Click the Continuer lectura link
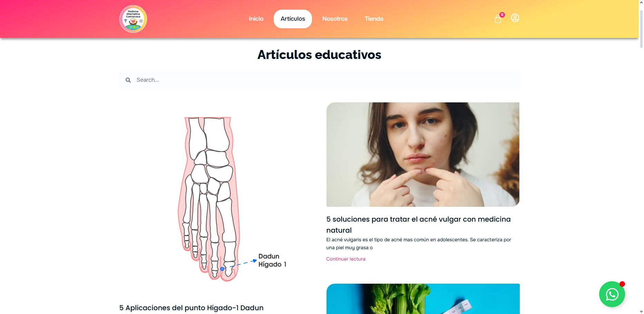This screenshot has height=314, width=644. [346, 259]
